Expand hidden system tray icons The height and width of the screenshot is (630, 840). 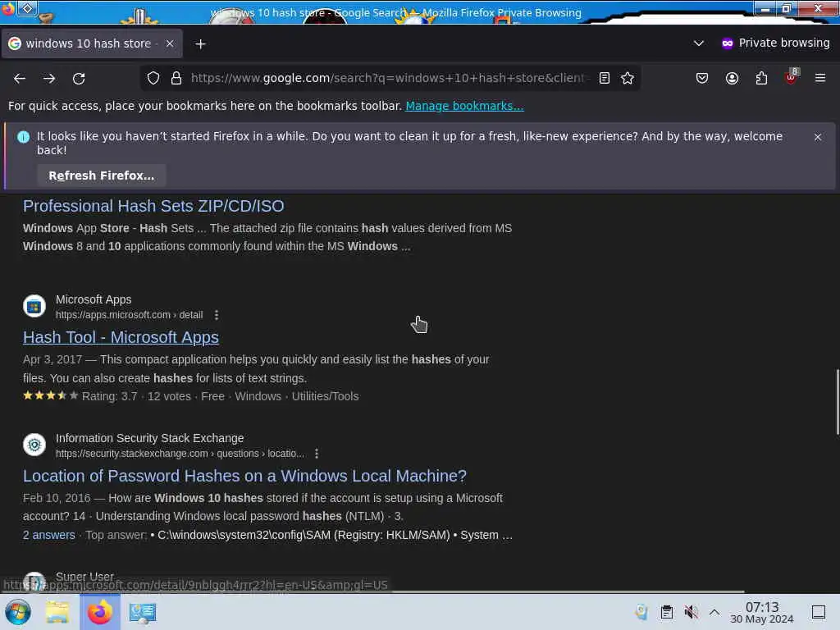[714, 612]
